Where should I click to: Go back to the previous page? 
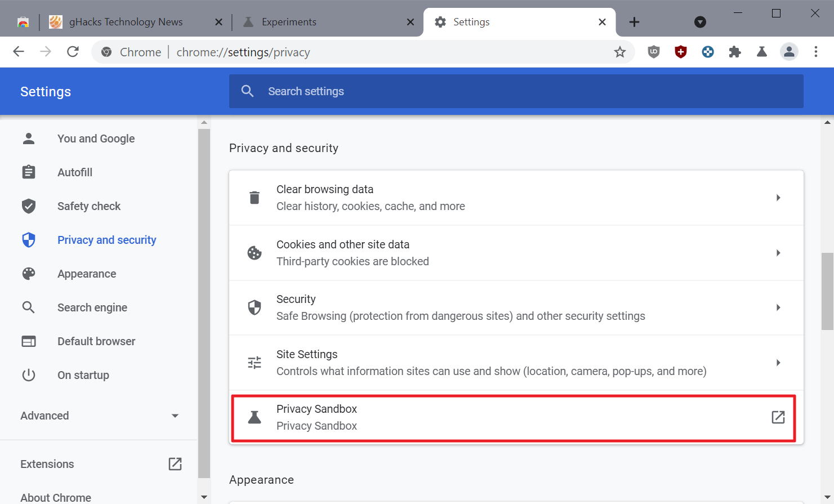19,52
